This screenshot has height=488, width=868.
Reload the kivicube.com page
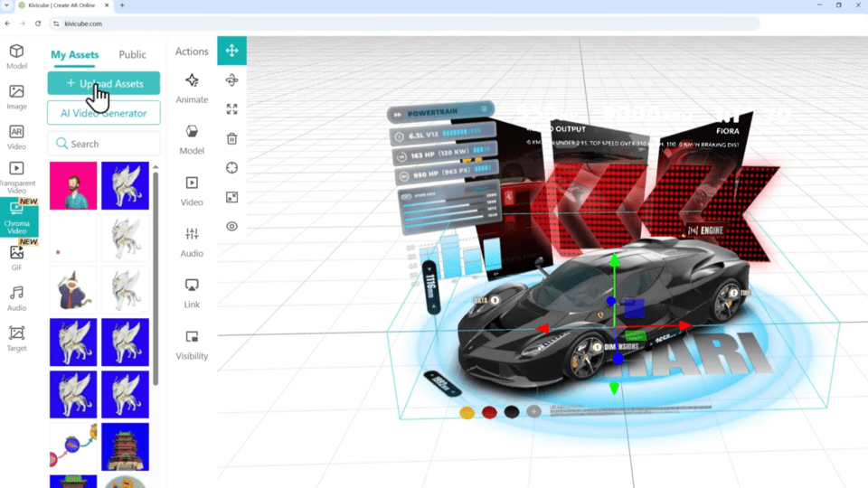(38, 23)
